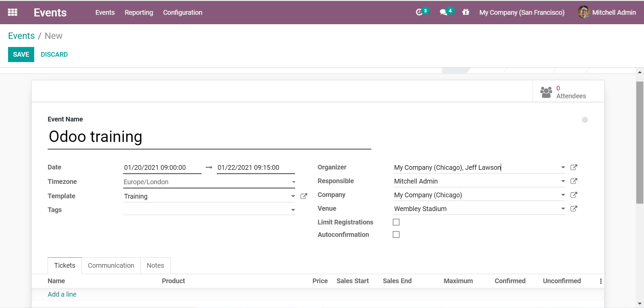Open ticket columns options kebab icon
The image size is (644, 308).
(601, 281)
